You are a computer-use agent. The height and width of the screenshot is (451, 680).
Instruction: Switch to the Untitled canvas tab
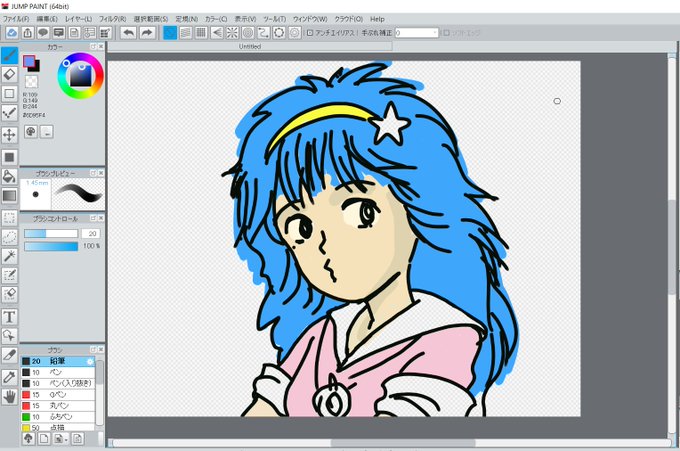tap(250, 46)
